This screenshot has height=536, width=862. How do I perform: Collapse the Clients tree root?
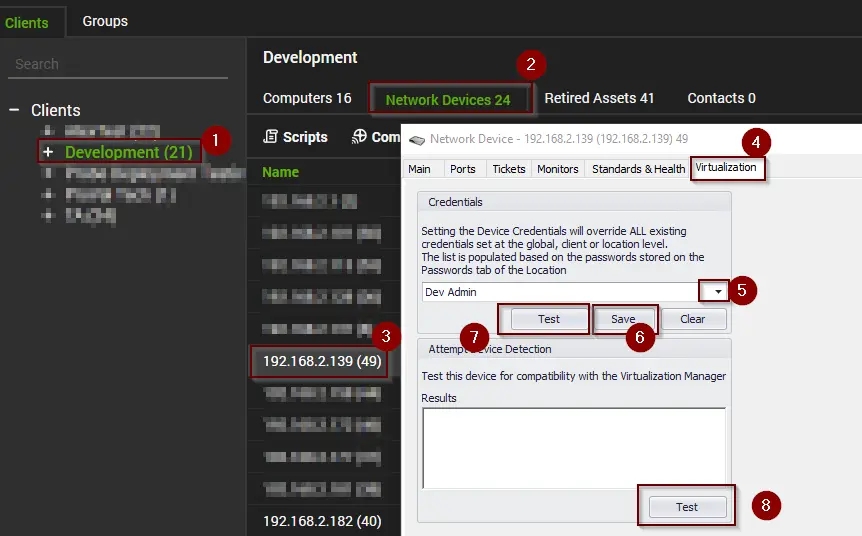(14, 110)
